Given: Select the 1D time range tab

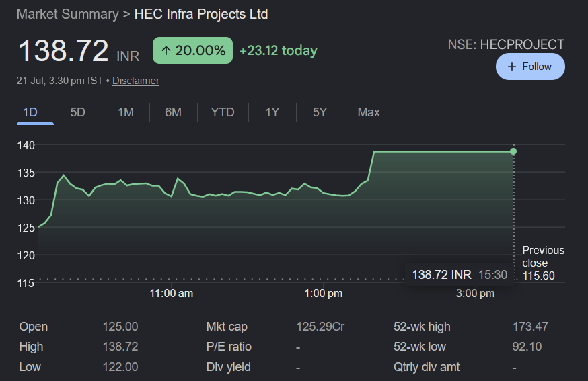Looking at the screenshot, I should click(x=30, y=112).
